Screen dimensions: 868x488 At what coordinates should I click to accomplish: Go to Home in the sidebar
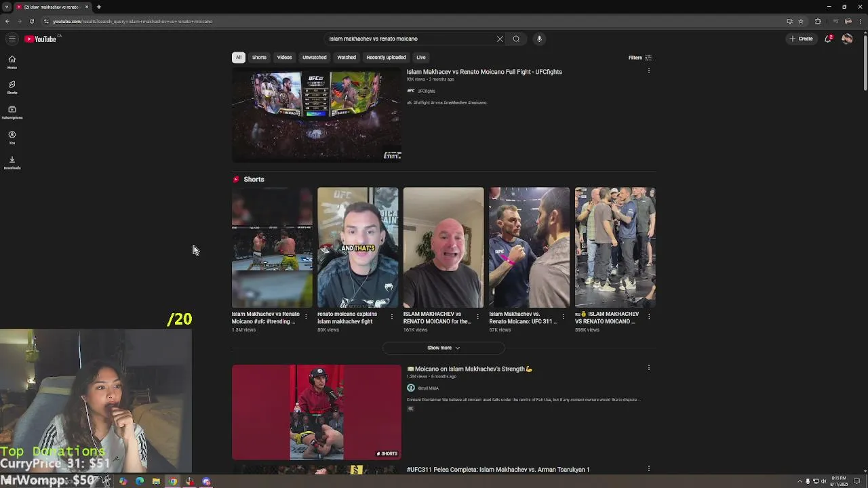click(12, 62)
